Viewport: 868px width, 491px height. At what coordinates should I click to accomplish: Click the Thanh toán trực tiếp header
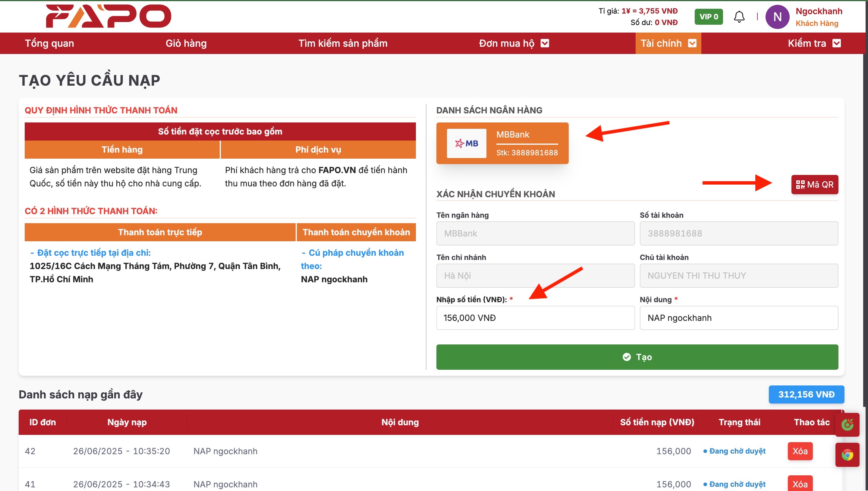coord(160,232)
